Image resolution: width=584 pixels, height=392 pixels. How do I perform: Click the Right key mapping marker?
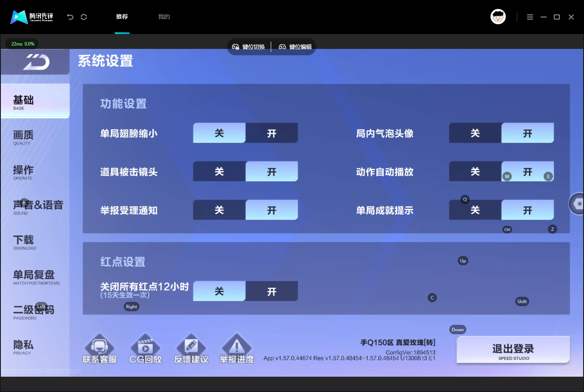(131, 307)
